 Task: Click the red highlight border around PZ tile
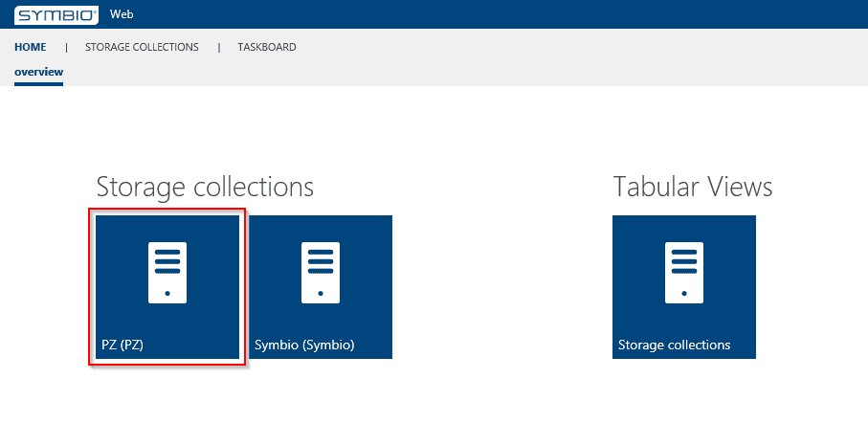[x=90, y=287]
